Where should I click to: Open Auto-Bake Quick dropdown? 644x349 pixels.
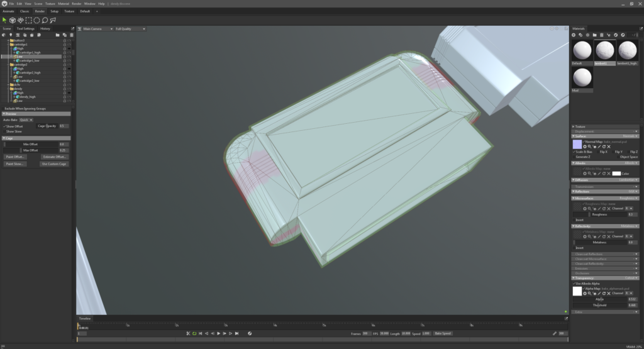26,119
